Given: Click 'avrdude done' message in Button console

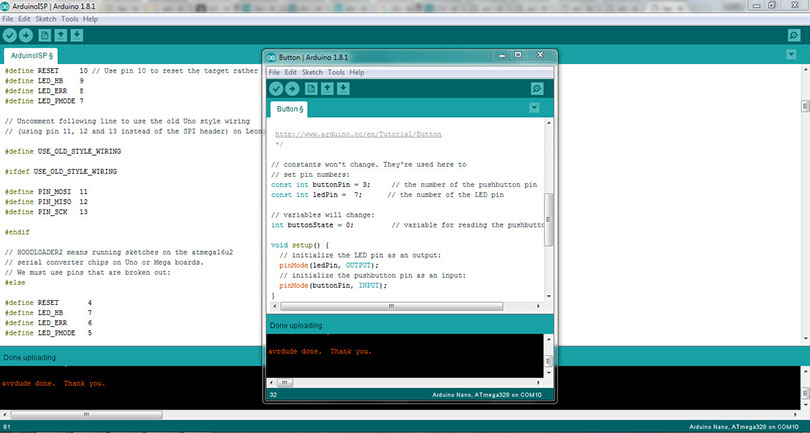Looking at the screenshot, I should coord(320,351).
